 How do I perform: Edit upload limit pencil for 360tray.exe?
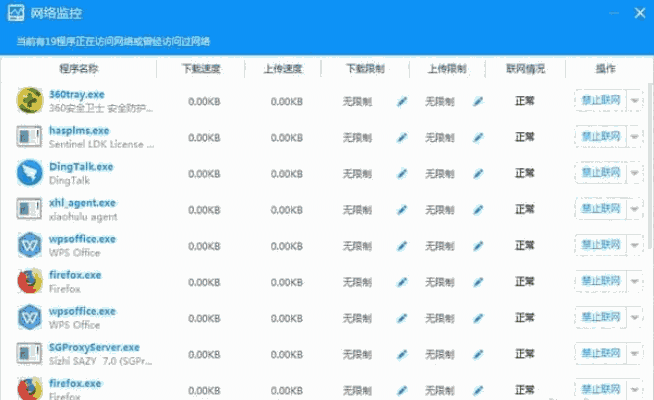pyautogui.click(x=478, y=101)
